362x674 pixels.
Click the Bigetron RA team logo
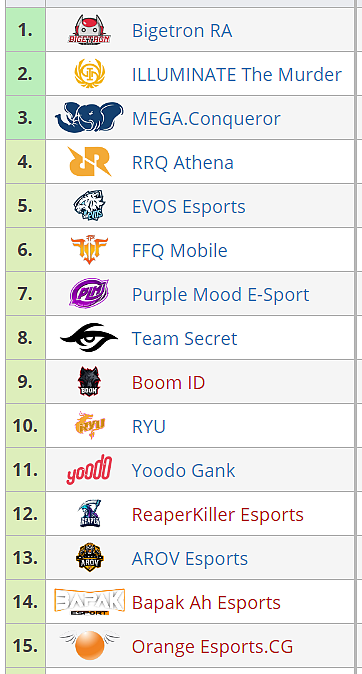(89, 30)
